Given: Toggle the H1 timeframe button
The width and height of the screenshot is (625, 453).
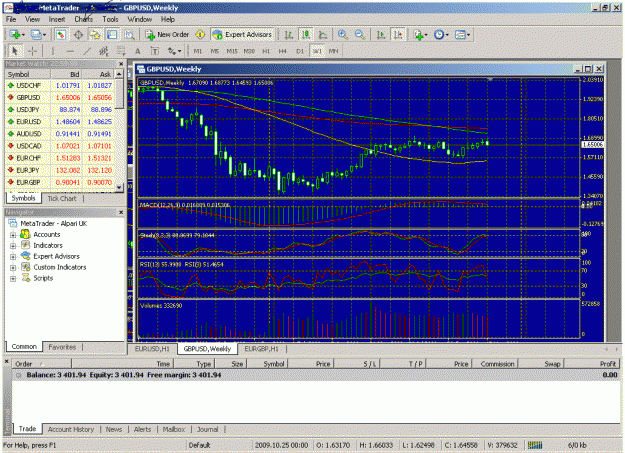Looking at the screenshot, I should pos(266,51).
